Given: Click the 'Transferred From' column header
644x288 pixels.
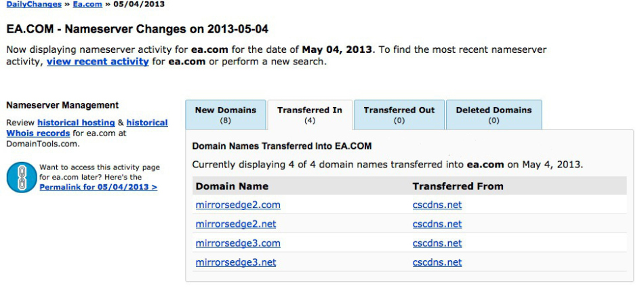Looking at the screenshot, I should click(458, 186).
